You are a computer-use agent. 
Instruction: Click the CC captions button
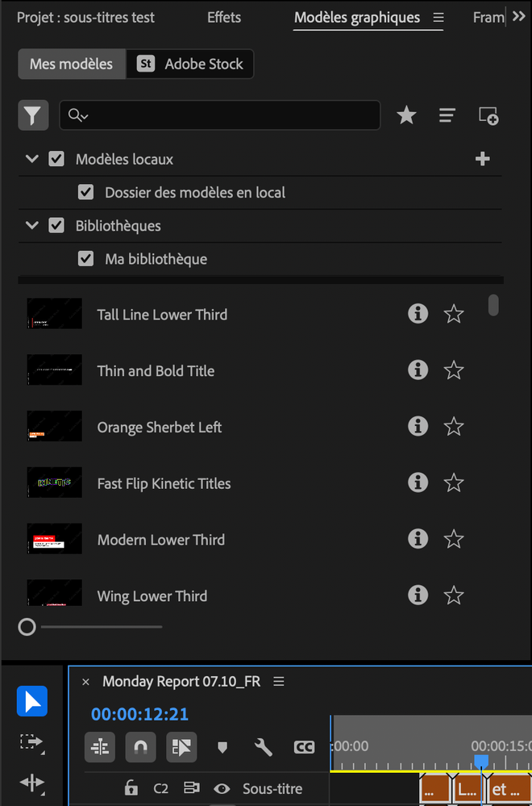pyautogui.click(x=304, y=747)
